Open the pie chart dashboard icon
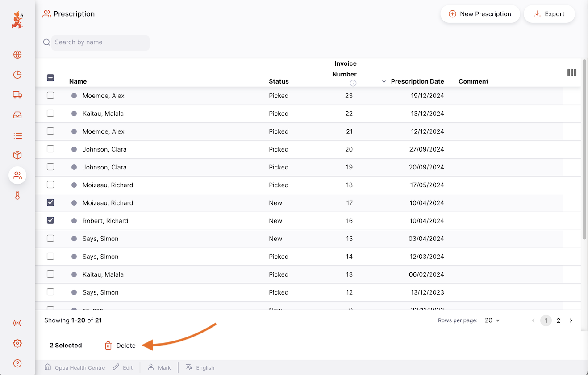The image size is (588, 375). coord(17,75)
